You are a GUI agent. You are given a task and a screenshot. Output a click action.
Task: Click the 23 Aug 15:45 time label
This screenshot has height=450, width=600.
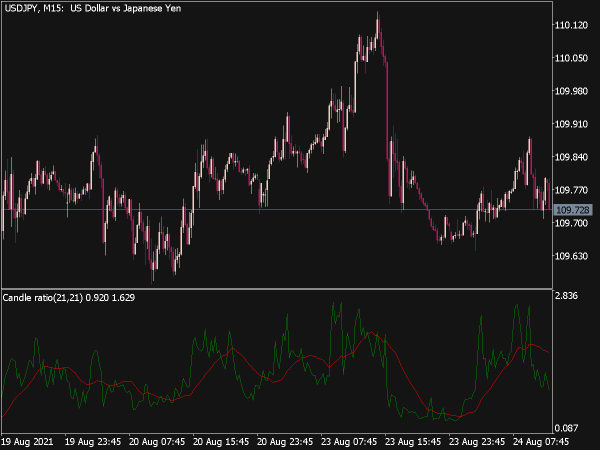(412, 441)
